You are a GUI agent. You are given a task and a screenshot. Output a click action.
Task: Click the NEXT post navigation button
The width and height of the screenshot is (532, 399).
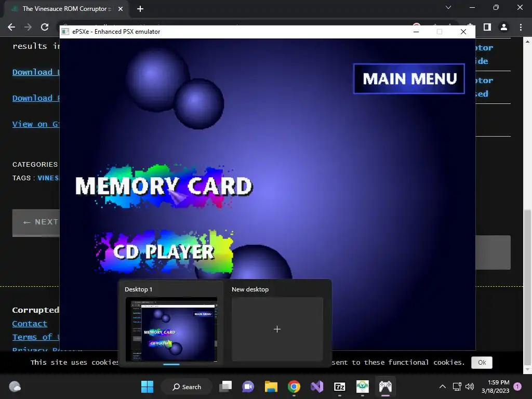36,222
